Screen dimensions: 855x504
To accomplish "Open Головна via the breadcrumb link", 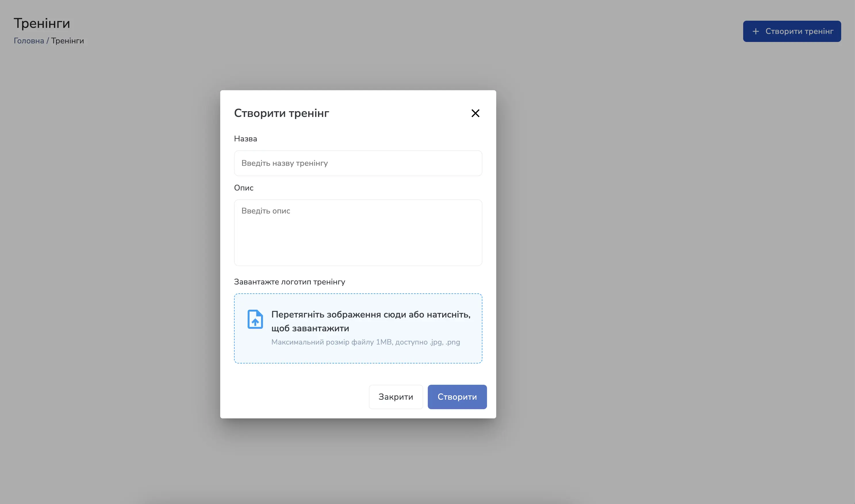I will point(28,41).
